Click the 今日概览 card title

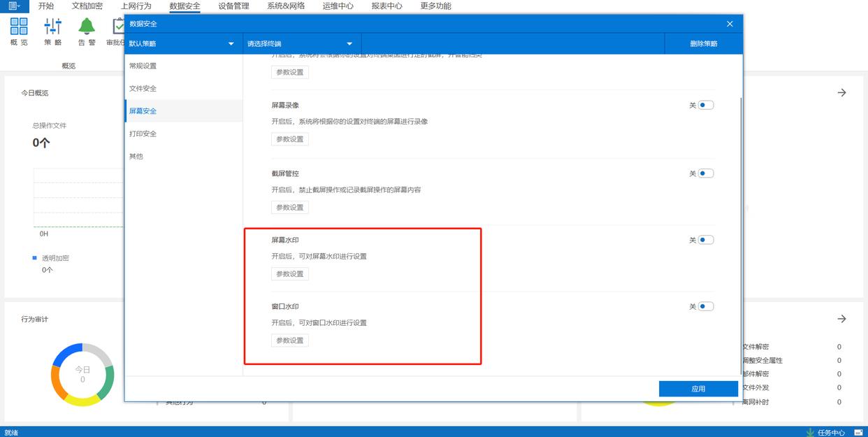[x=35, y=93]
